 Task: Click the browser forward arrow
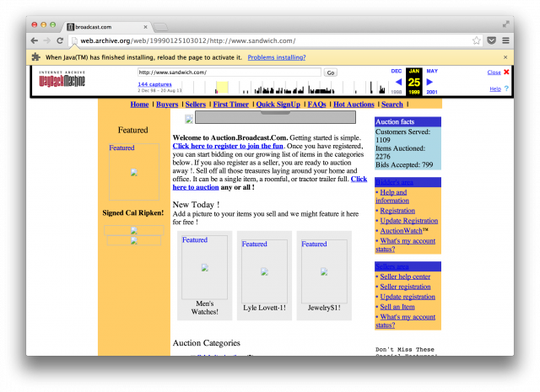click(47, 40)
